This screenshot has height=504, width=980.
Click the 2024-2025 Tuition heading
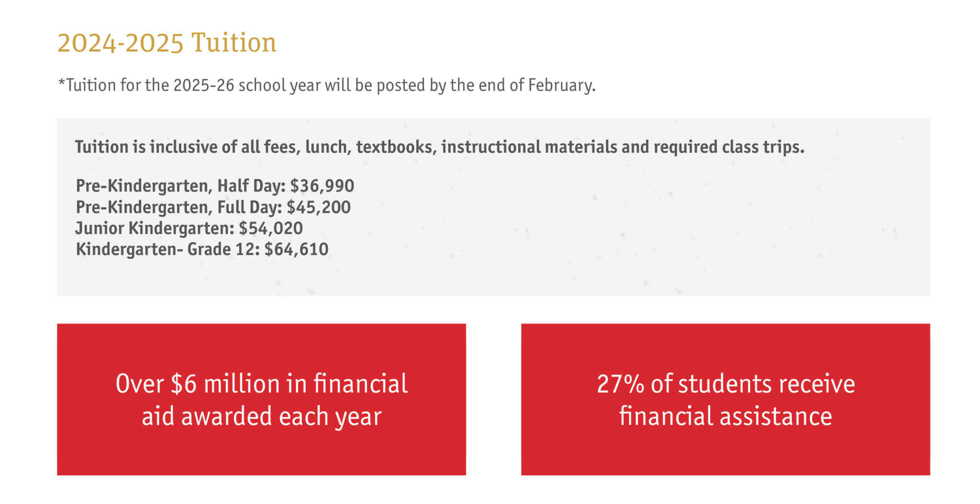pos(167,43)
